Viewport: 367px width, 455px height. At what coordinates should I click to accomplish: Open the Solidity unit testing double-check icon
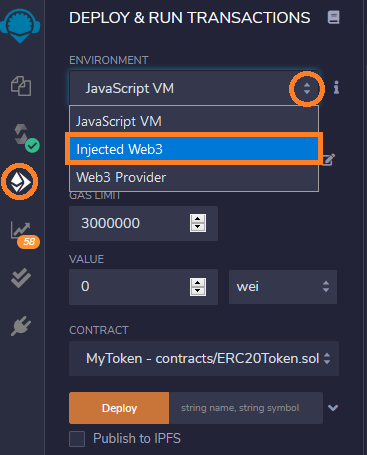21,278
